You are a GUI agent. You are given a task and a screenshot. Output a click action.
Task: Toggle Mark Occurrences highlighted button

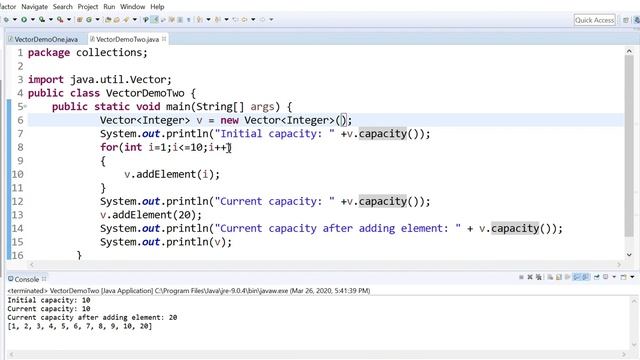coord(154,19)
